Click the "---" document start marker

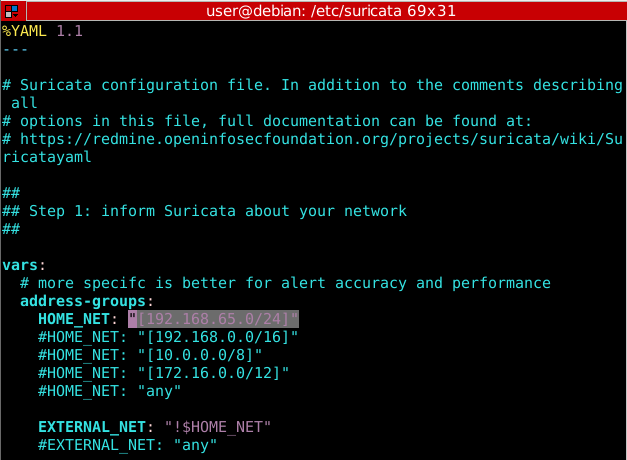coord(15,48)
